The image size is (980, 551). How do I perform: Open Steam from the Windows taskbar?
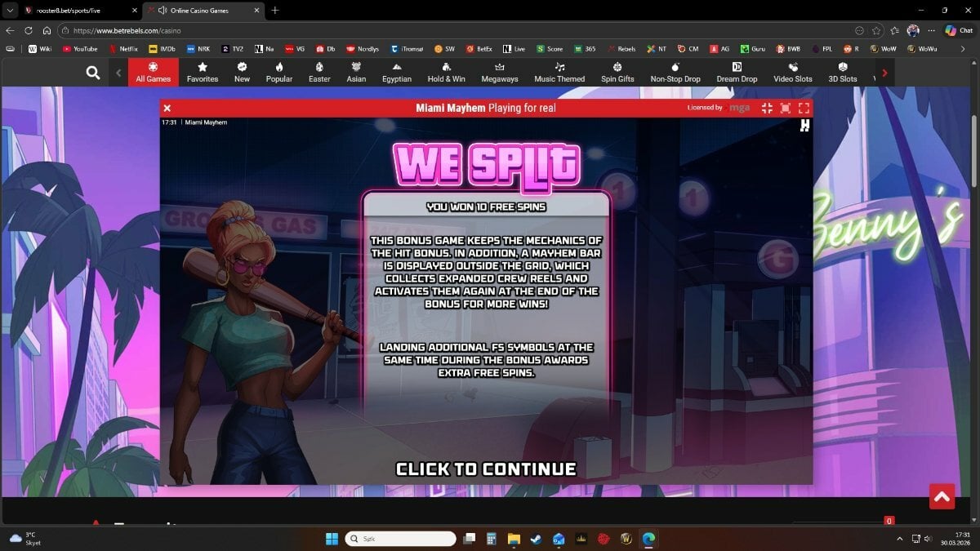pos(536,539)
